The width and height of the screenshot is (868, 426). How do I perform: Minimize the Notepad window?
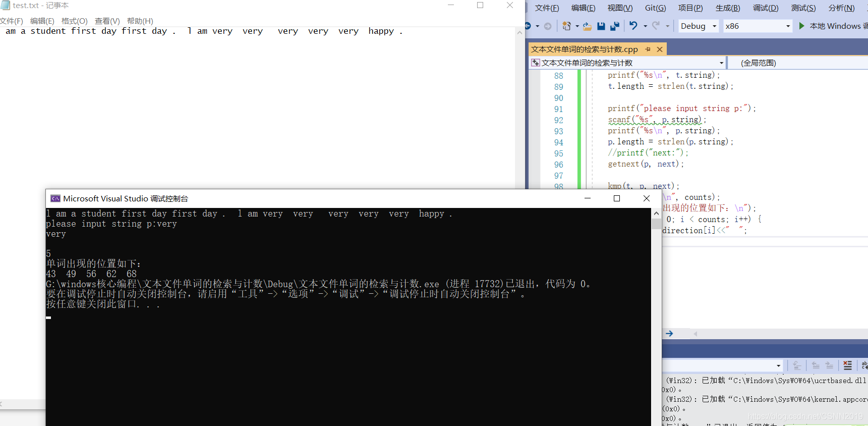click(451, 5)
